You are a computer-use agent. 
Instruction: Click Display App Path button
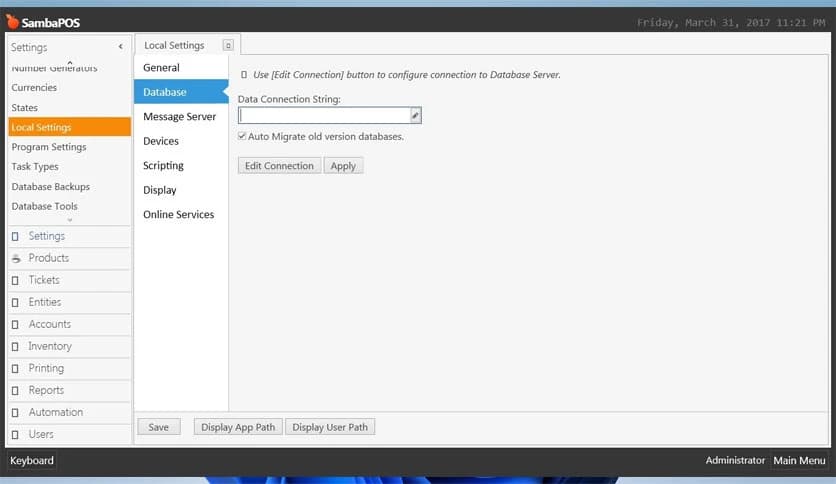[x=238, y=427]
